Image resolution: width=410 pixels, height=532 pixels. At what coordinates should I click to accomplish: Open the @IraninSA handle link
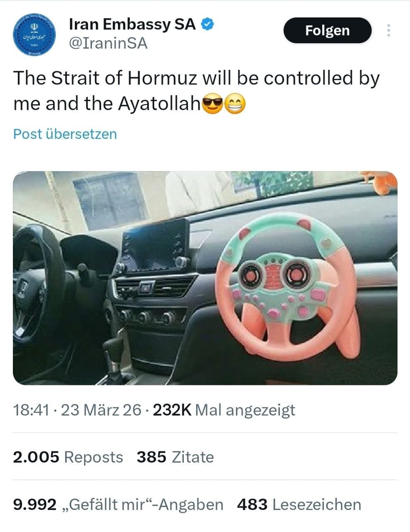pyautogui.click(x=108, y=43)
